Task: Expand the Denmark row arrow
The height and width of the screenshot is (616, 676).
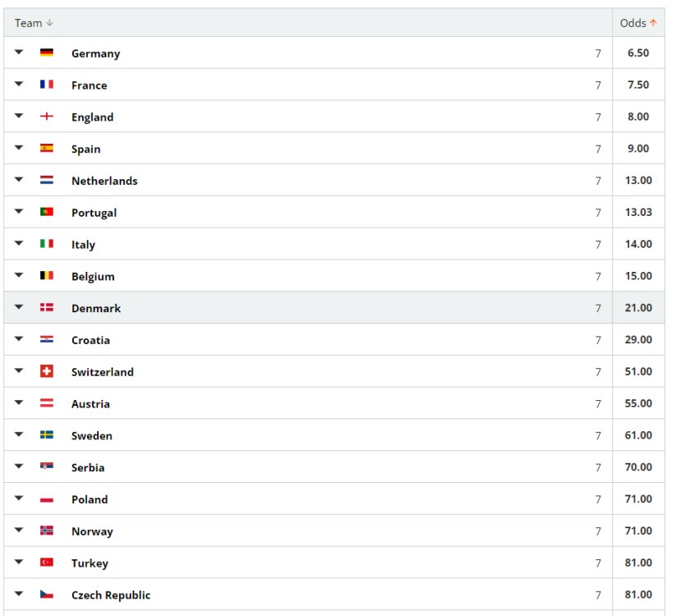Action: coord(19,308)
